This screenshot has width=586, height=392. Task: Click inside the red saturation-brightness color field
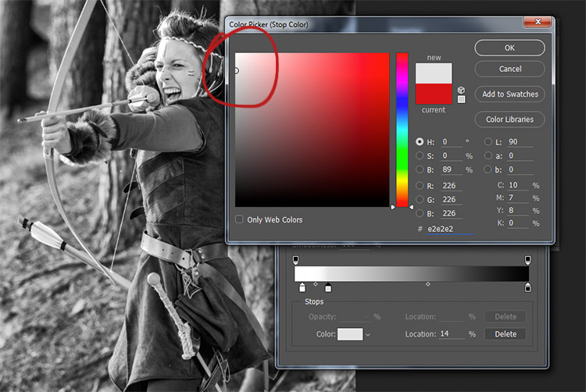coord(312,130)
